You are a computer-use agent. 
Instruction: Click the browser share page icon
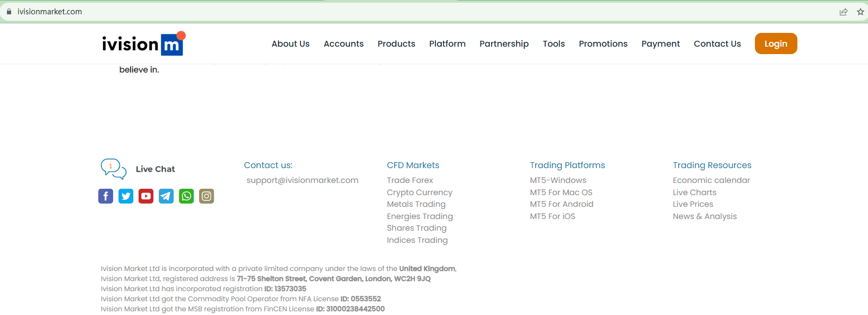click(x=844, y=12)
